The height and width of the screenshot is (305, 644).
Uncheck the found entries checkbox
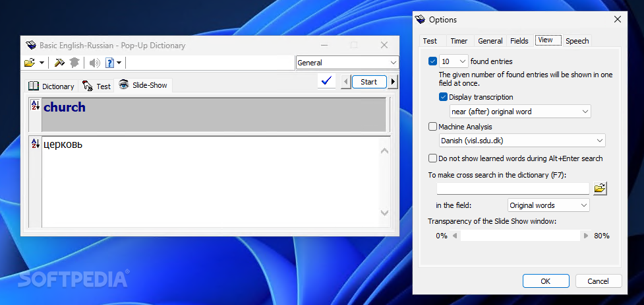[x=432, y=61]
